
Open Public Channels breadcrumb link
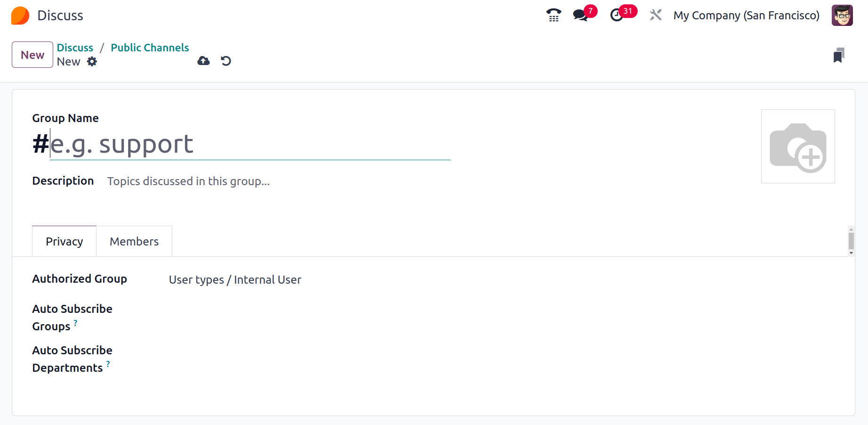click(x=150, y=48)
